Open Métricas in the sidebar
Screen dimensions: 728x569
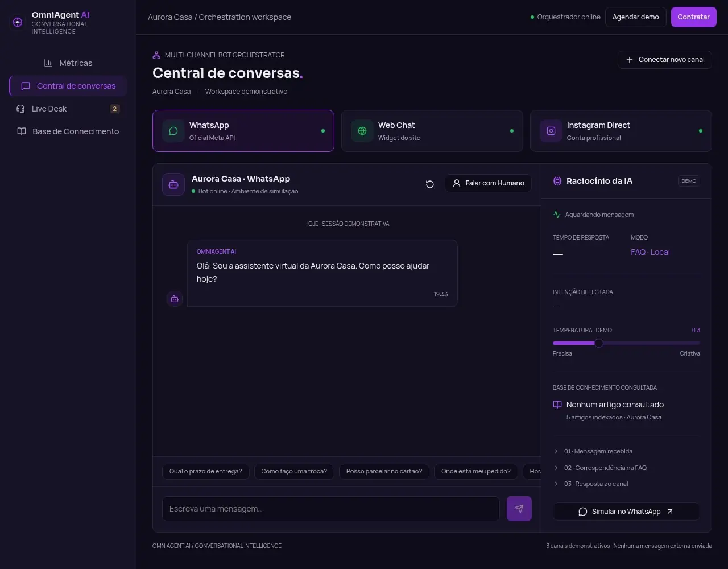coord(68,63)
